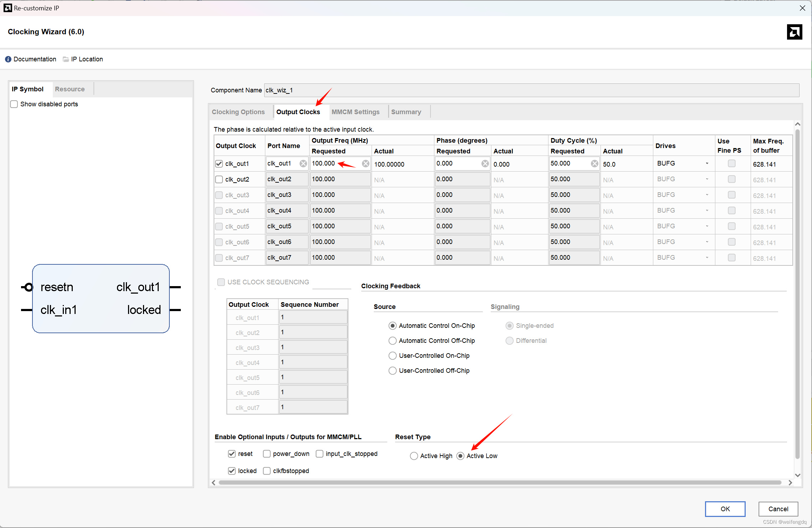Click the Cancel button

point(778,509)
